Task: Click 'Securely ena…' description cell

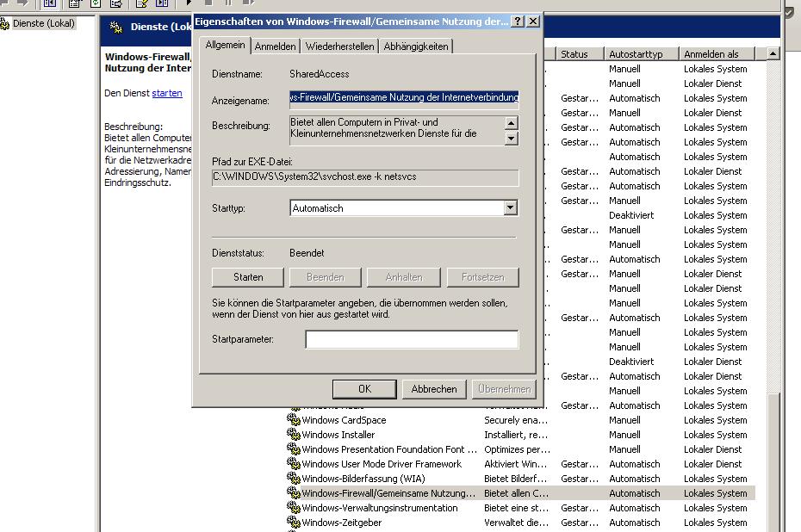Action: pyautogui.click(x=515, y=420)
